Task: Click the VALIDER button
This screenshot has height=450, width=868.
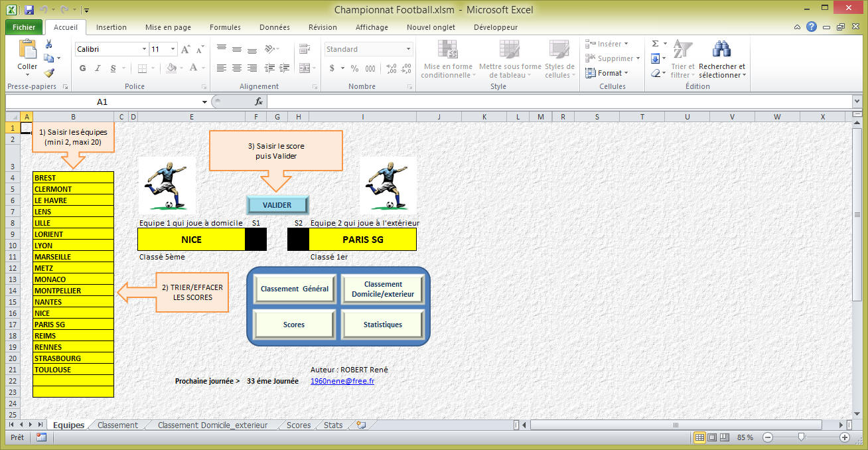Action: pos(277,205)
